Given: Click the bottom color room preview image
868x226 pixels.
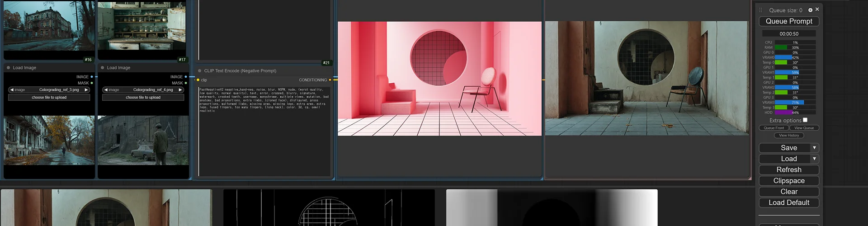Looking at the screenshot, I should [x=106, y=207].
